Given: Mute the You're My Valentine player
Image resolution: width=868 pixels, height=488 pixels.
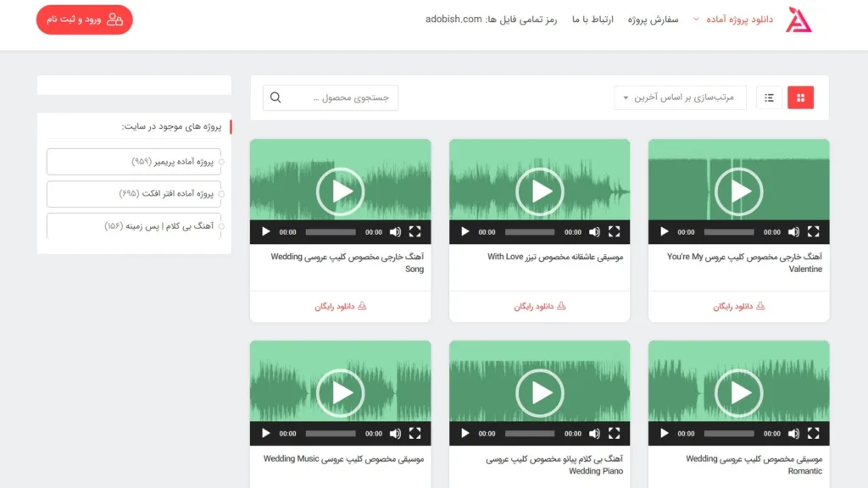Looking at the screenshot, I should click(x=793, y=232).
